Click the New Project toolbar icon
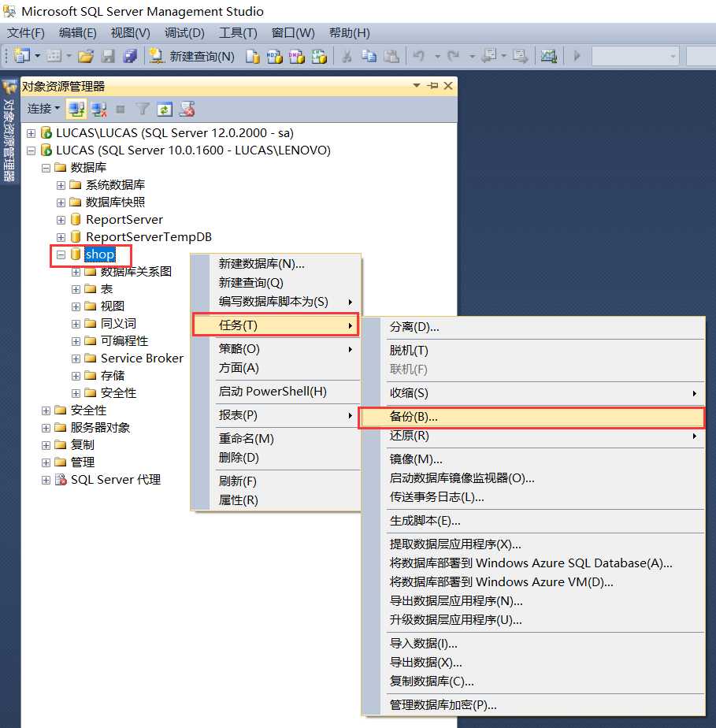Image resolution: width=716 pixels, height=728 pixels. point(21,56)
